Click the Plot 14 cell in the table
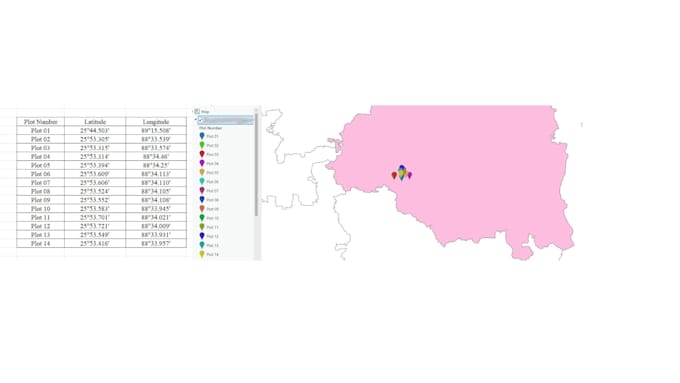 pyautogui.click(x=41, y=243)
